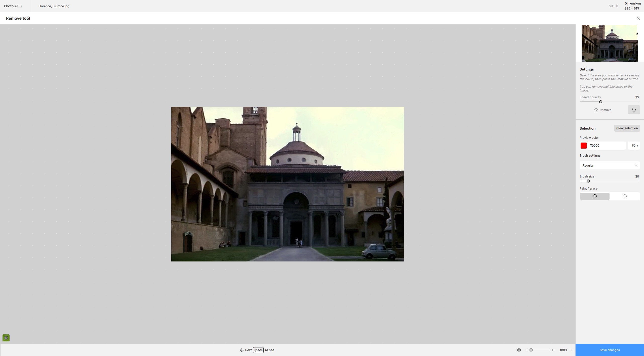Select the Florence, S Croce.jpg tab

[54, 6]
